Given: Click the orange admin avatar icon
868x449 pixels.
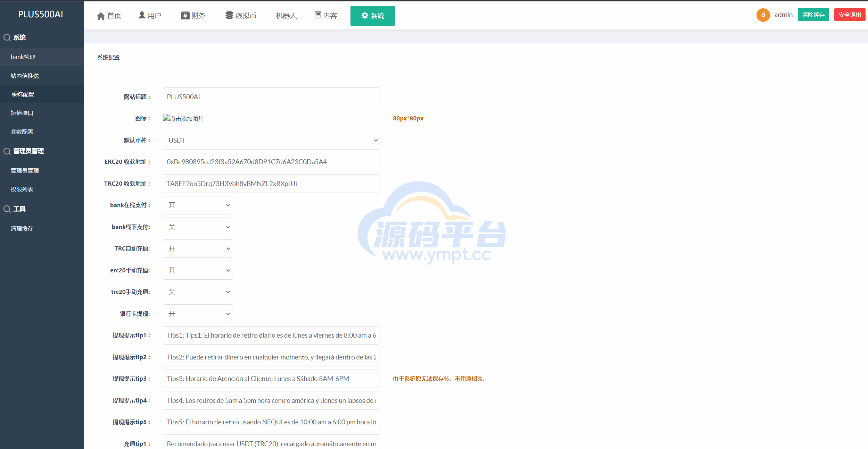Looking at the screenshot, I should [763, 15].
